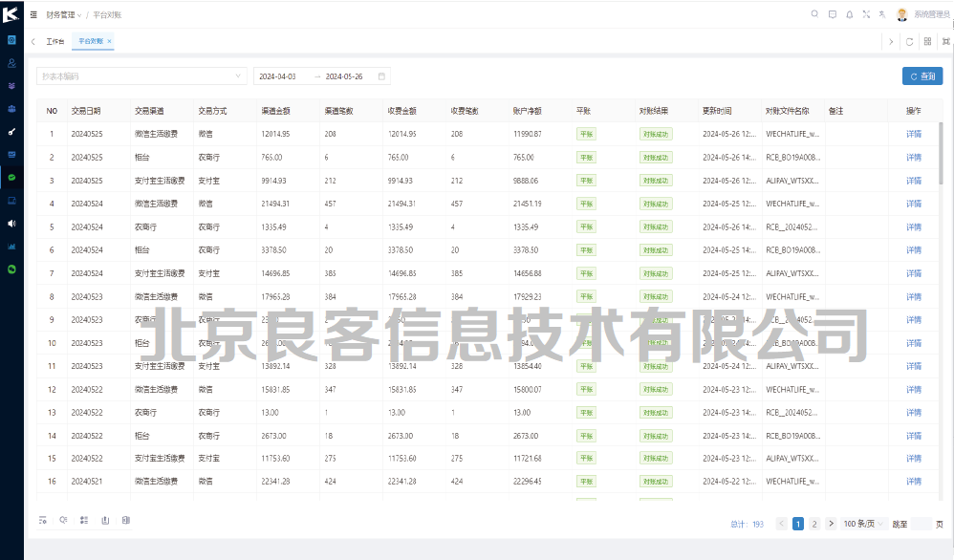Open the notification bell
954x560 pixels.
point(849,14)
